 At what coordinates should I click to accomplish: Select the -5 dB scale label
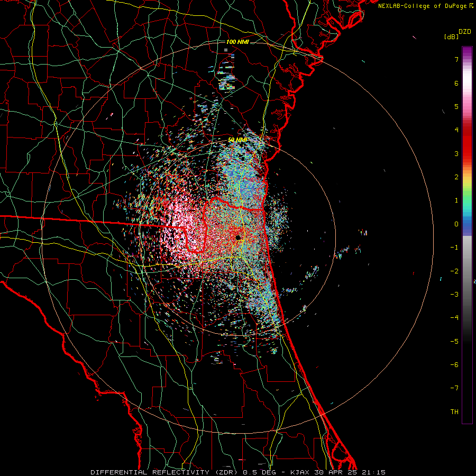(x=454, y=341)
